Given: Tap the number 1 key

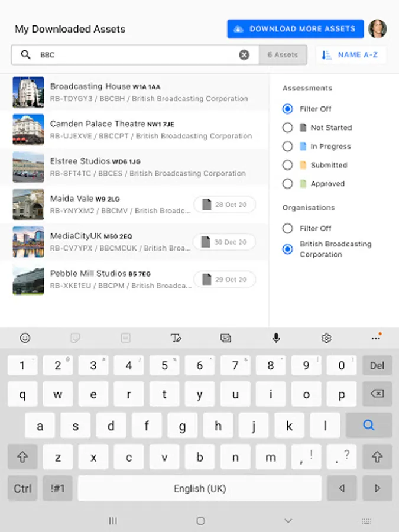Looking at the screenshot, I should coord(22,365).
